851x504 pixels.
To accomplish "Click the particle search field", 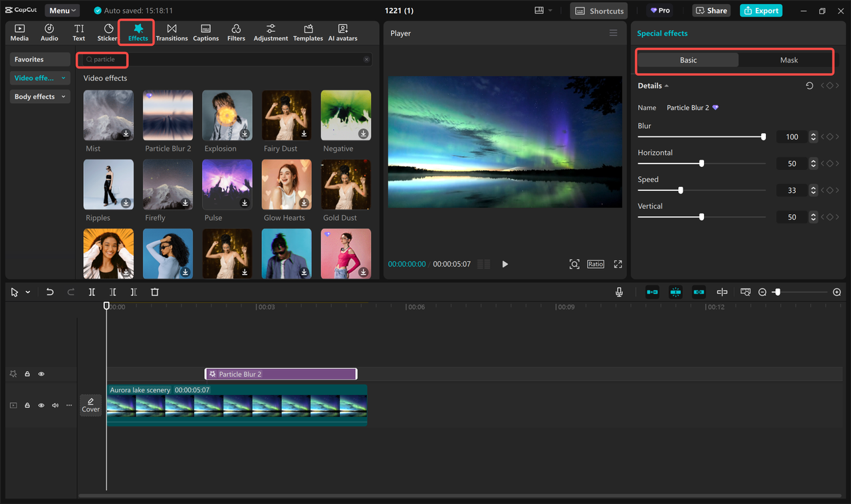I will [104, 60].
